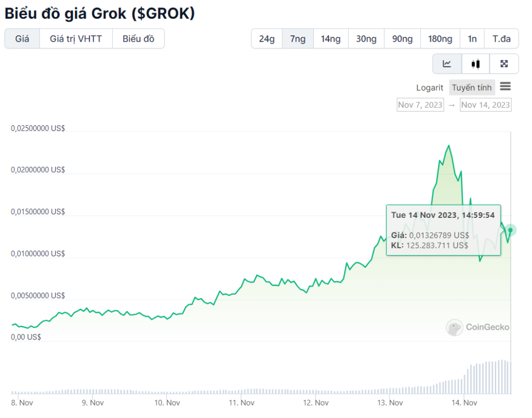Open the Nov 7, 2023 start date picker
Screen dimensions: 532x418
tap(420, 104)
